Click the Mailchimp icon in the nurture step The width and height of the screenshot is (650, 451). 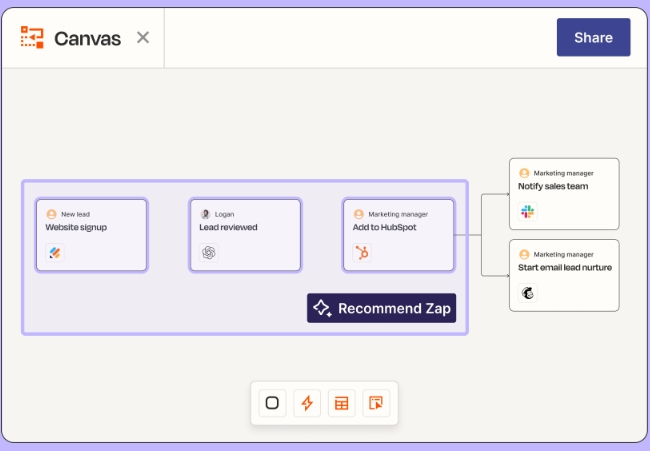(527, 293)
